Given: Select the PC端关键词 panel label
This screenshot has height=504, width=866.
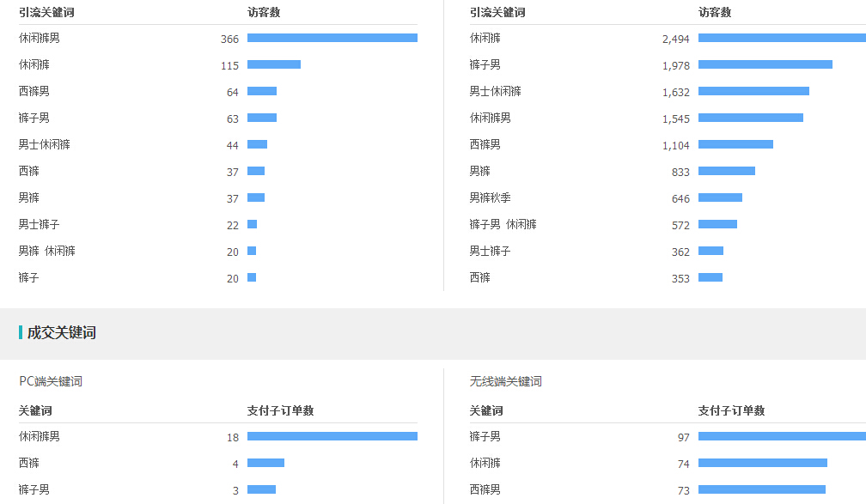Looking at the screenshot, I should [x=51, y=381].
